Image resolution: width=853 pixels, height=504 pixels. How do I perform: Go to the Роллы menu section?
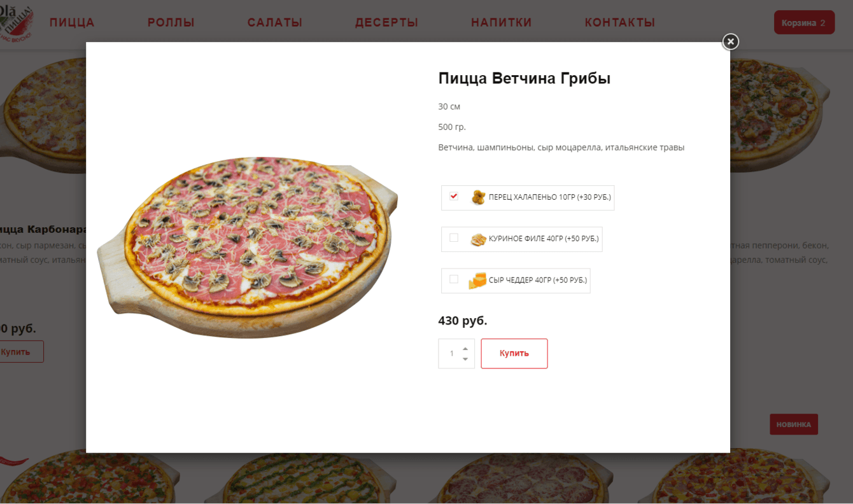[x=171, y=23]
